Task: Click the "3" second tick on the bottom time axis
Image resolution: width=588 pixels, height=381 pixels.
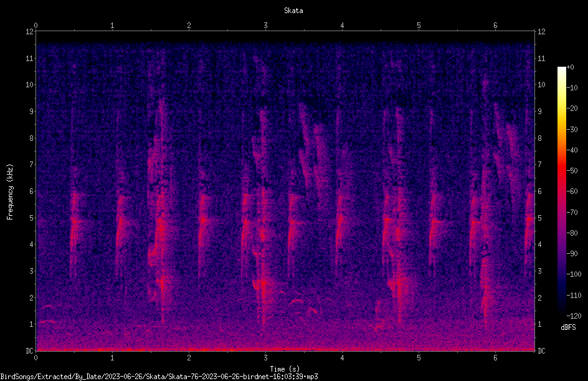Action: click(265, 358)
